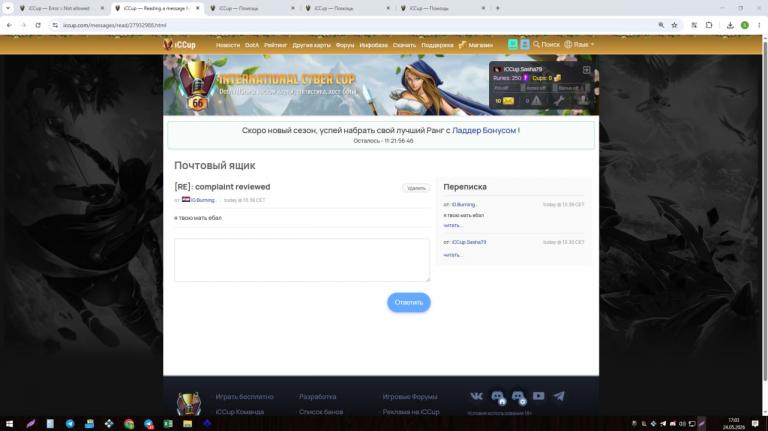Focus the reply message text area
768x431 pixels.
pyautogui.click(x=302, y=260)
